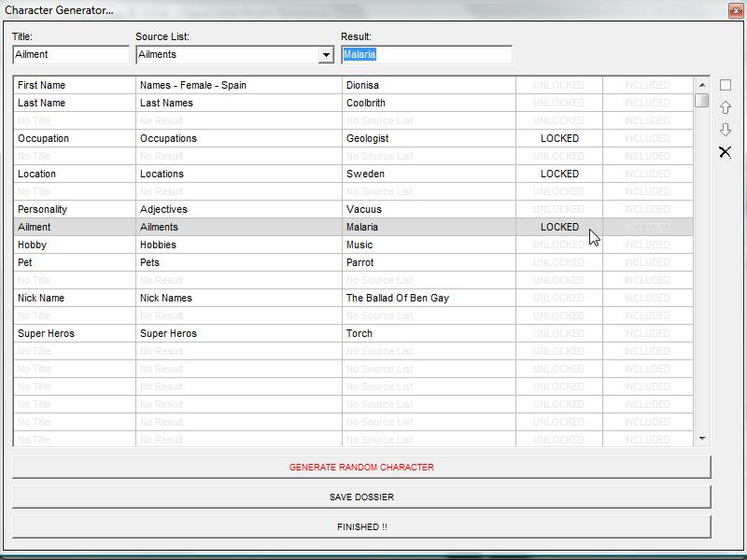Click the FINISHED !! button

[x=361, y=526]
